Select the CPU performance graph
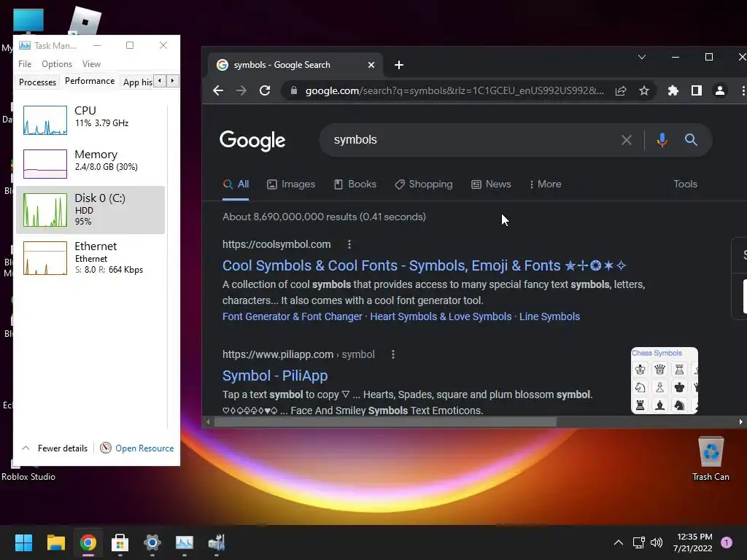The image size is (747, 560). [x=44, y=120]
